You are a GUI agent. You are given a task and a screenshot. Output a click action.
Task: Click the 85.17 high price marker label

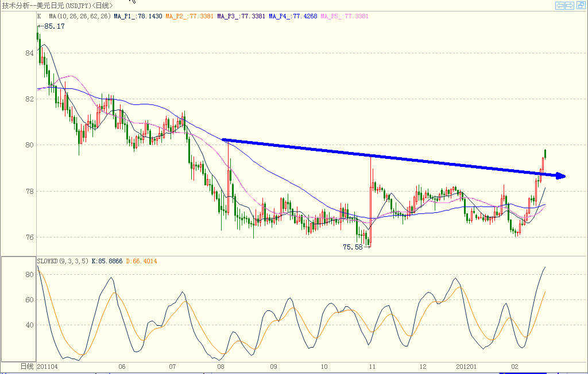(x=55, y=26)
